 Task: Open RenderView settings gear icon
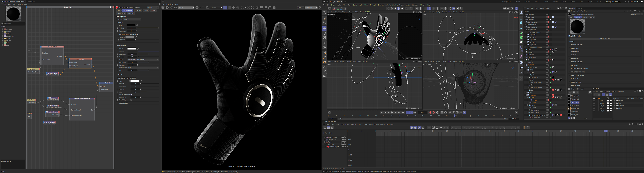click(x=320, y=8)
